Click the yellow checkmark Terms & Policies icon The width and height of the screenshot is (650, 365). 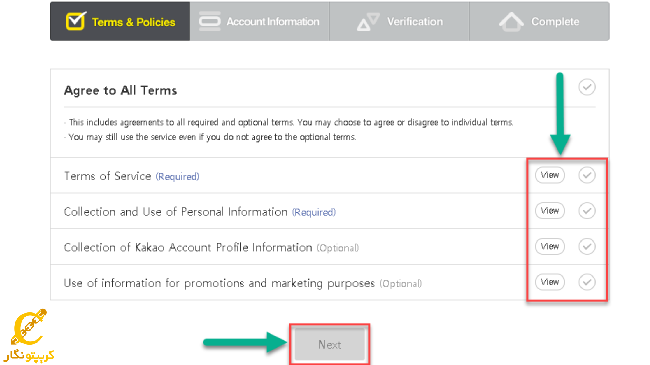click(x=76, y=21)
